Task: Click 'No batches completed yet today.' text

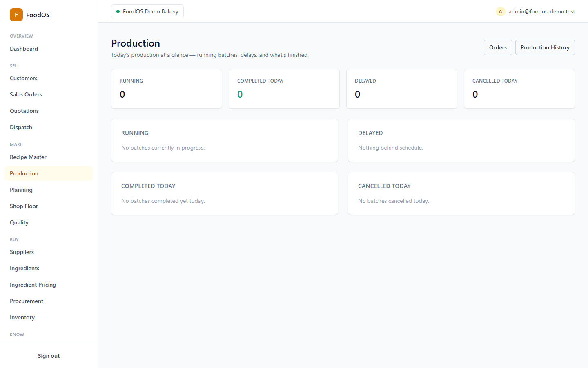Action: pos(163,201)
